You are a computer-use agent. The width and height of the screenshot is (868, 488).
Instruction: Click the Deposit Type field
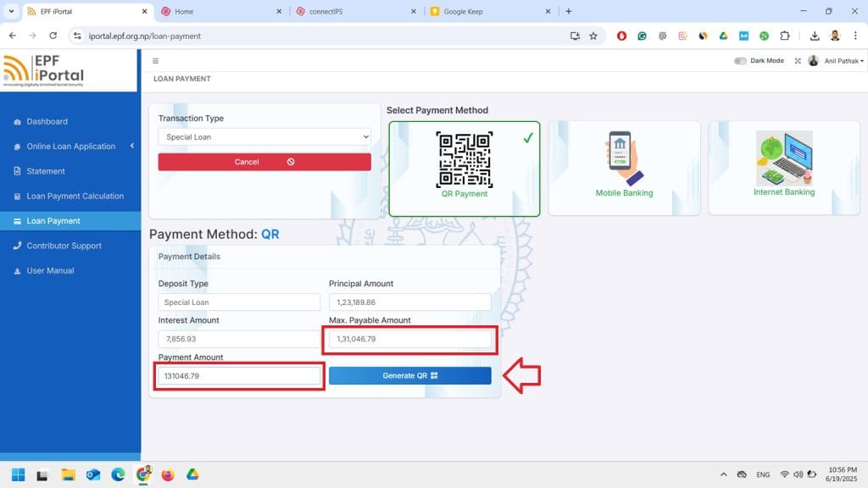coord(239,302)
